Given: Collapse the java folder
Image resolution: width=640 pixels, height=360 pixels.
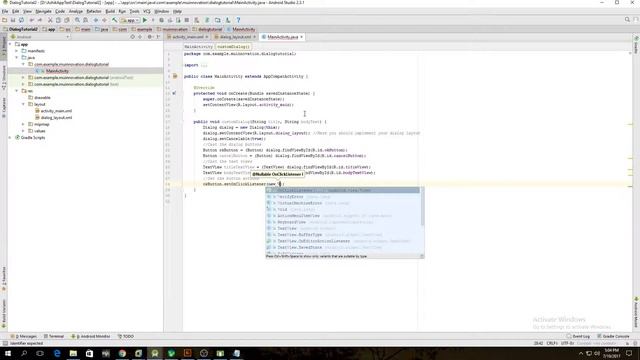Looking at the screenshot, I should tap(17, 58).
